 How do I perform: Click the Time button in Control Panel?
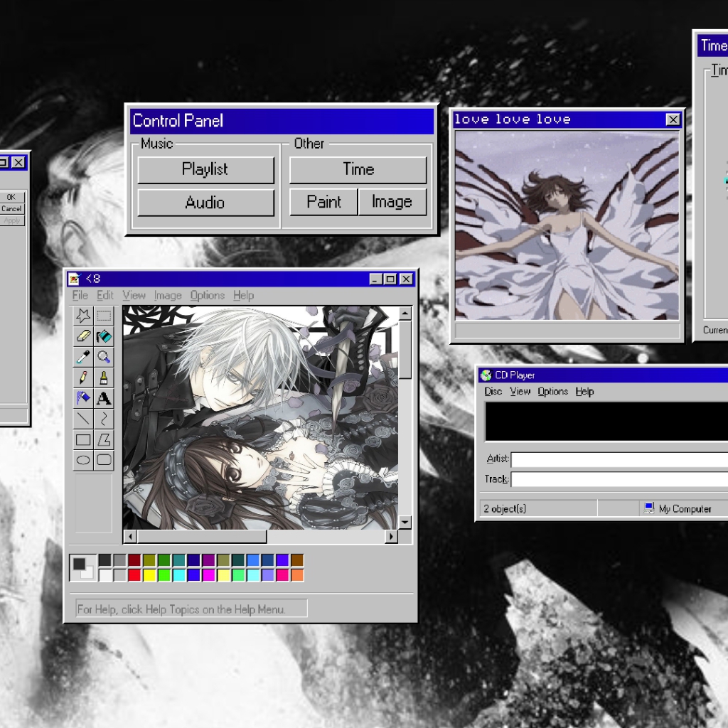pyautogui.click(x=358, y=169)
